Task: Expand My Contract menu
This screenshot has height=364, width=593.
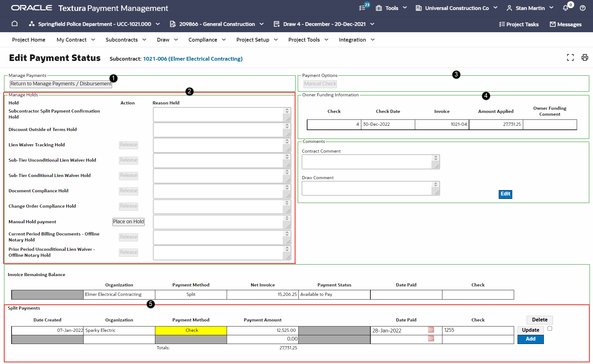Action: pyautogui.click(x=76, y=40)
